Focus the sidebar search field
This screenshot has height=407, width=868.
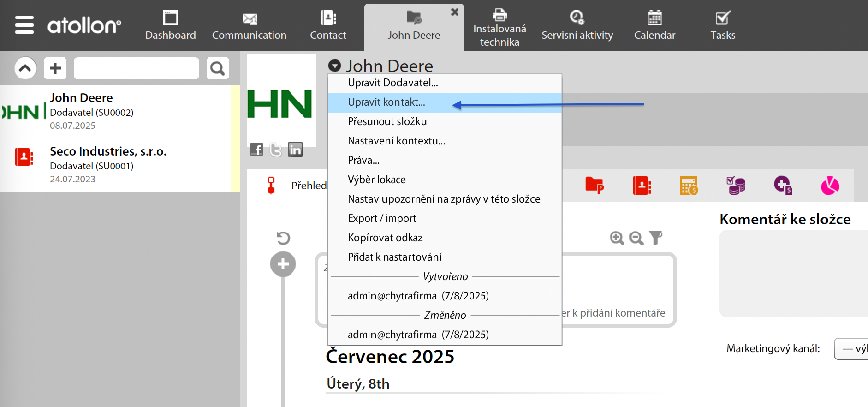[137, 68]
